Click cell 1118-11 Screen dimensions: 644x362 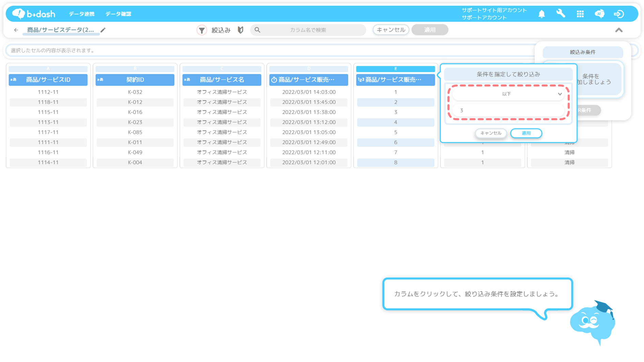pos(48,102)
